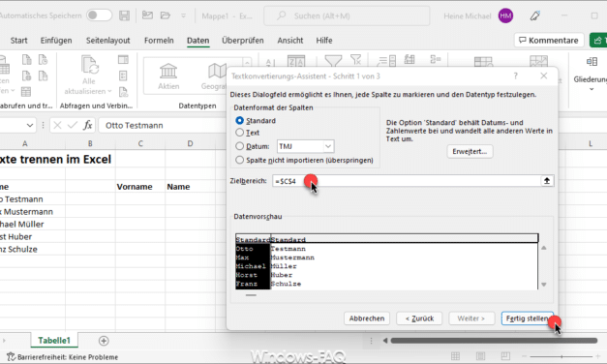Open the Überprüfen ribbon tab
607x364 pixels.
pyautogui.click(x=243, y=41)
